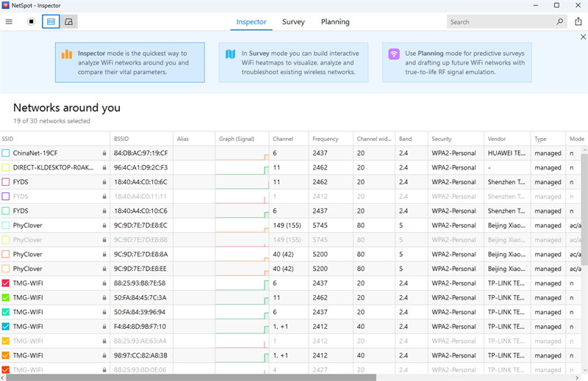Switch to the table view mode
Image resolution: width=588 pixels, height=381 pixels.
(x=51, y=22)
